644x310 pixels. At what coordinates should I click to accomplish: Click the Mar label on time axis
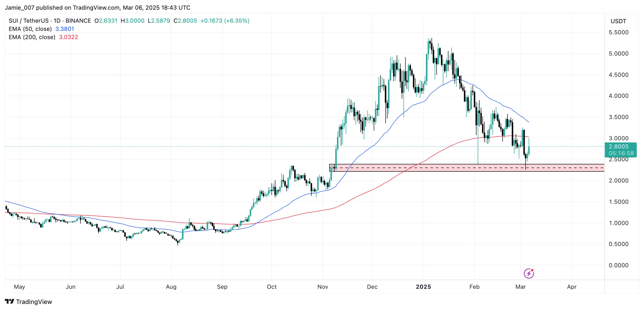pos(520,287)
